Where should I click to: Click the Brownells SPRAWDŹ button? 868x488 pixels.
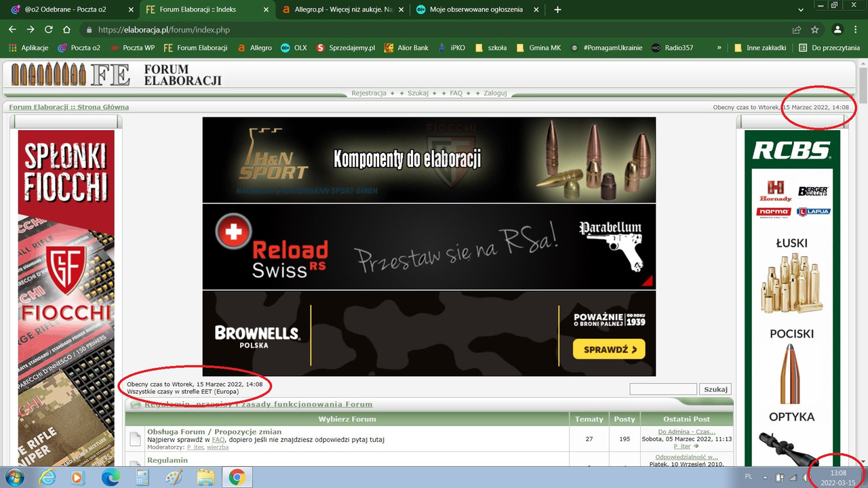(609, 350)
